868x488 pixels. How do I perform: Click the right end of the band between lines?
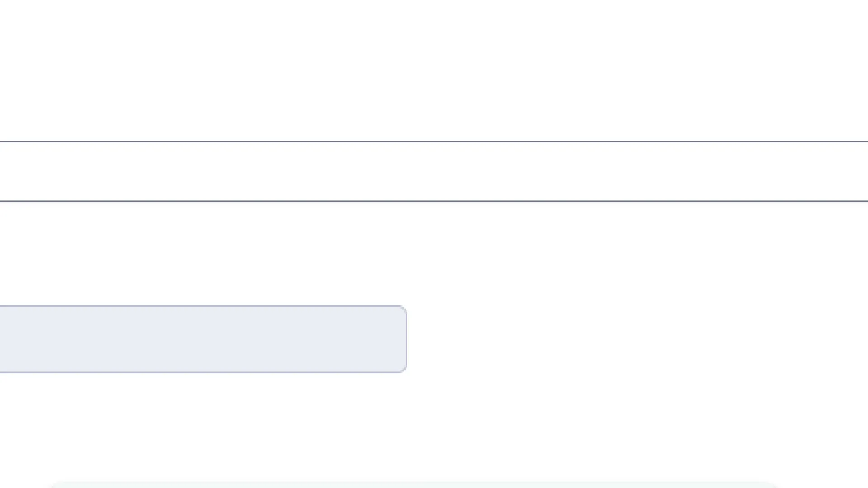[850, 171]
